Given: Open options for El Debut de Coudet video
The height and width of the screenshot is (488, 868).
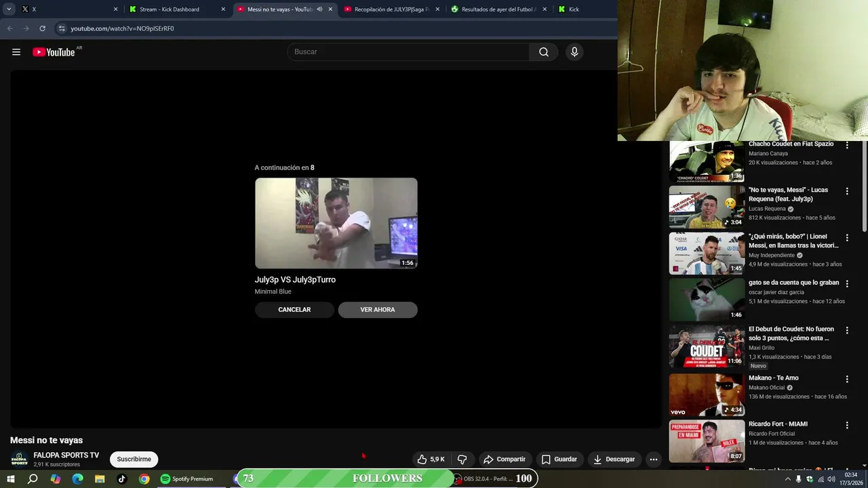Looking at the screenshot, I should click(847, 330).
